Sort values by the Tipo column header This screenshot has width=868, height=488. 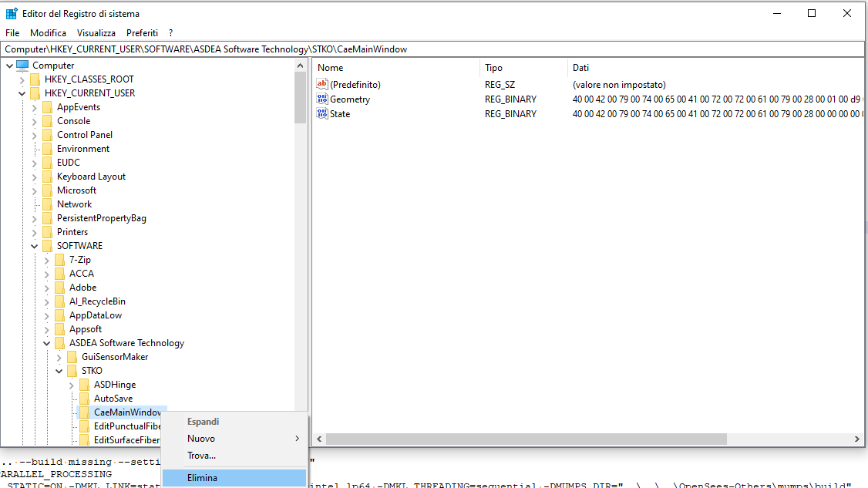click(x=523, y=68)
